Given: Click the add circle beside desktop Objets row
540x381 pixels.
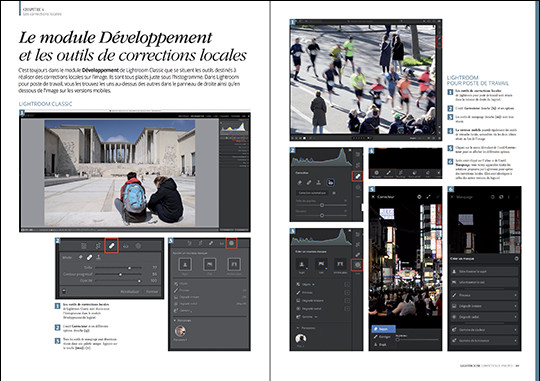Looking at the screenshot, I should click(347, 285).
